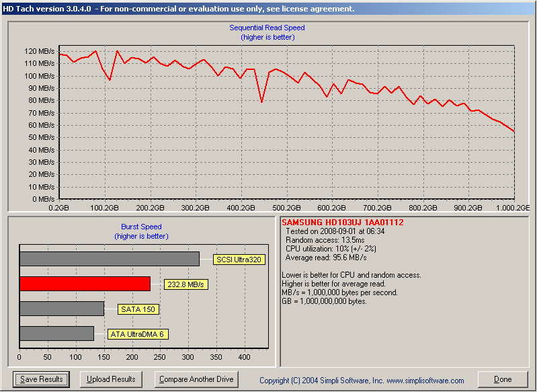This screenshot has height=392, width=537.
Task: Click the Save Results button
Action: pyautogui.click(x=41, y=379)
